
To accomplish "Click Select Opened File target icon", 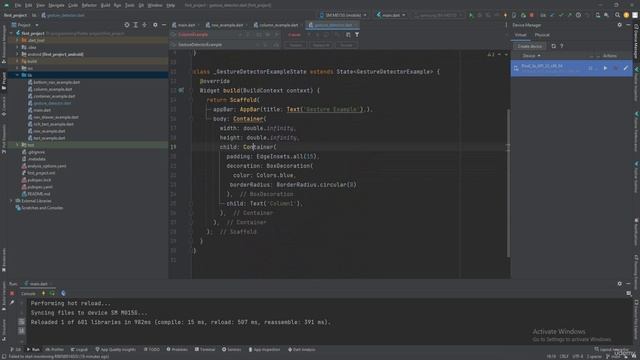I will [127, 25].
